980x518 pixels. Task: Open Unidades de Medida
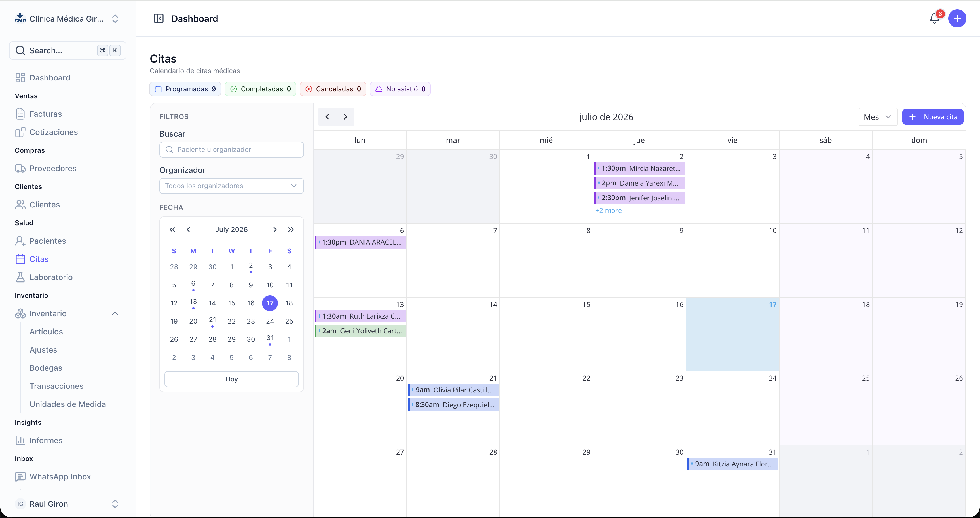coord(68,404)
